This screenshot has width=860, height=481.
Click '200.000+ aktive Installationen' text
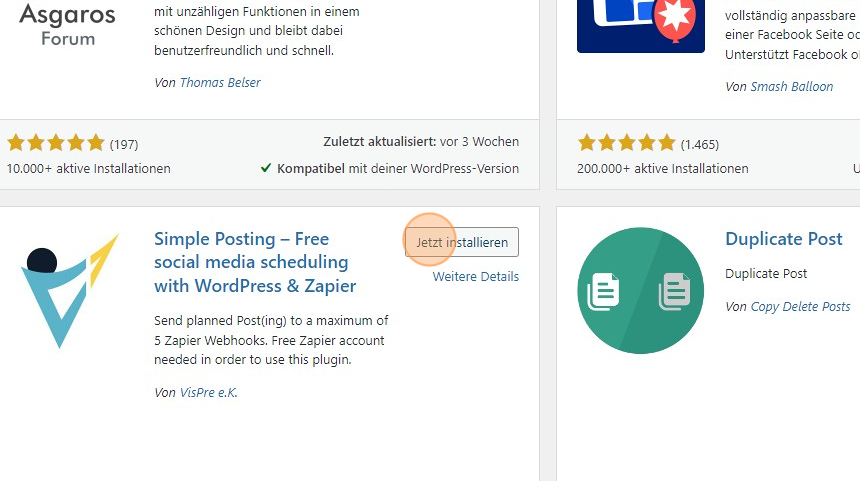(663, 168)
